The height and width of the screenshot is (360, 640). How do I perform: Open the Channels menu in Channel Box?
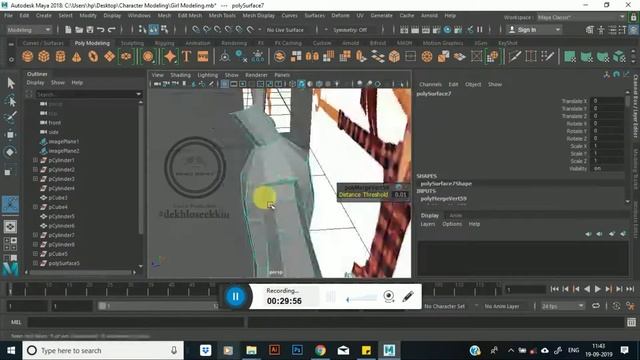point(430,84)
